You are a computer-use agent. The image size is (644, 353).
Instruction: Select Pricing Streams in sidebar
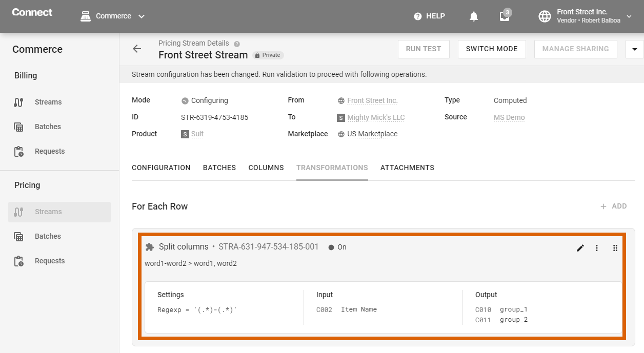(59, 212)
